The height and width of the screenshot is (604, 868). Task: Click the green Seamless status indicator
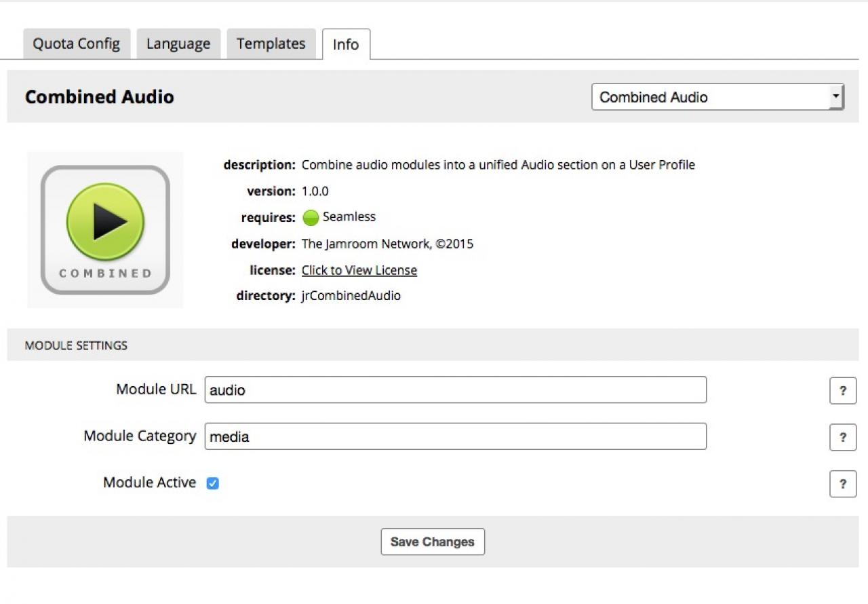coord(311,218)
